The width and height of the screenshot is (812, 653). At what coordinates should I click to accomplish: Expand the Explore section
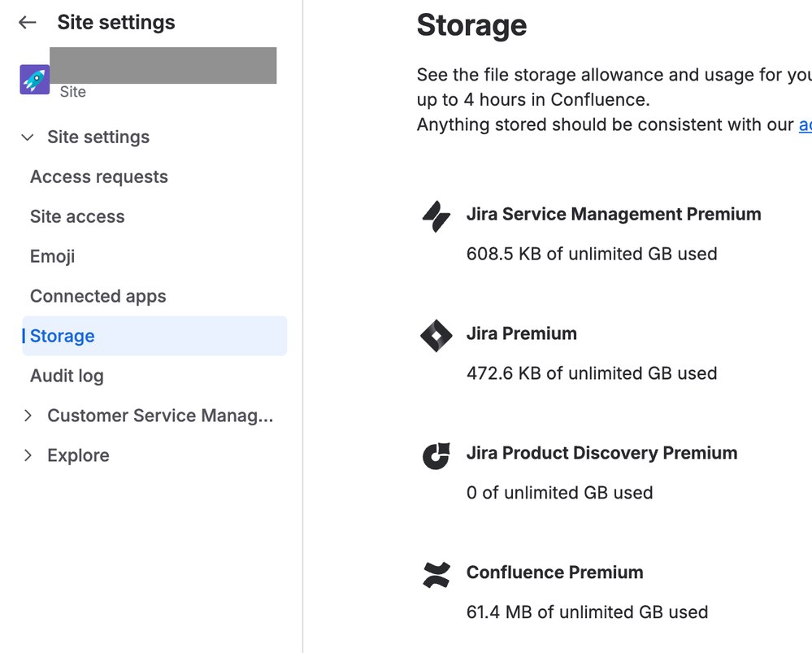tap(28, 455)
